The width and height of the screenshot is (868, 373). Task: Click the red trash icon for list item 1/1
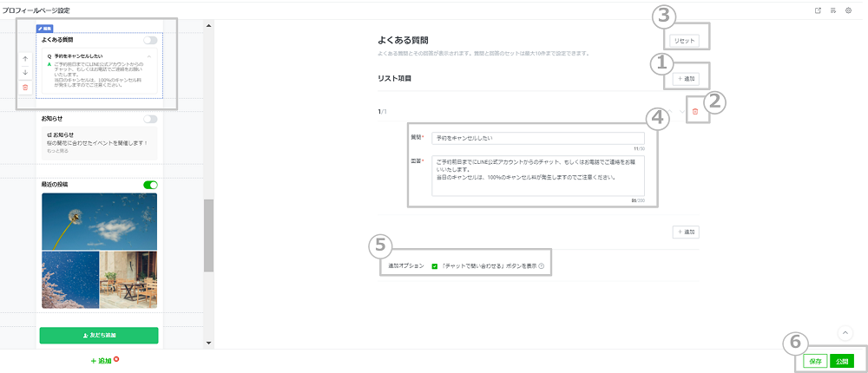pyautogui.click(x=694, y=112)
